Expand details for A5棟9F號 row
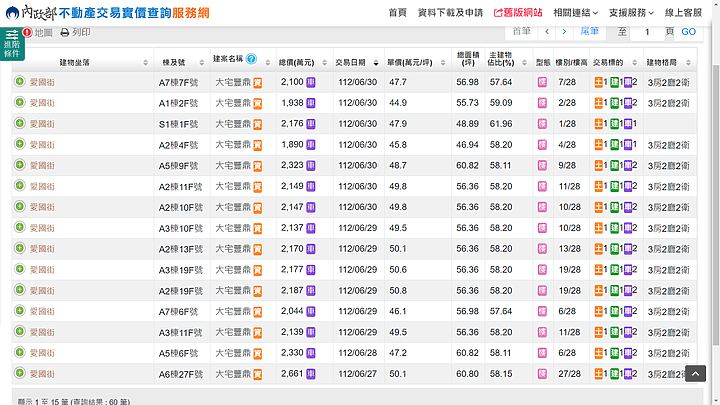Screen dimensions: 720x405 point(19,165)
